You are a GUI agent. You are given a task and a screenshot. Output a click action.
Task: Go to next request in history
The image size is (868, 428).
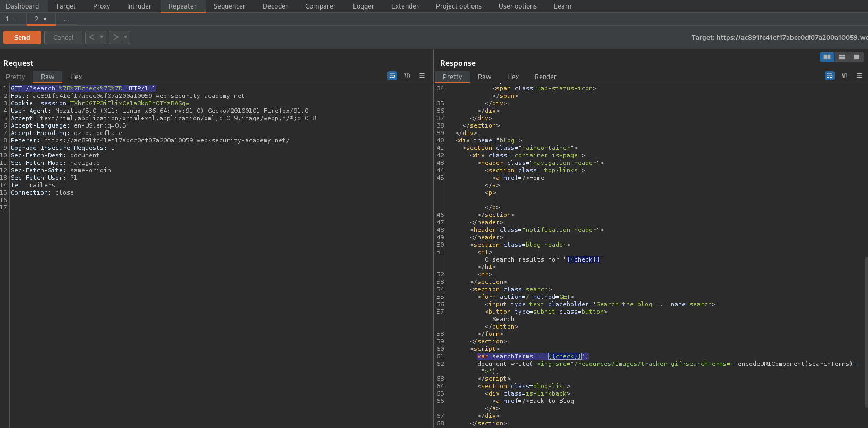115,37
